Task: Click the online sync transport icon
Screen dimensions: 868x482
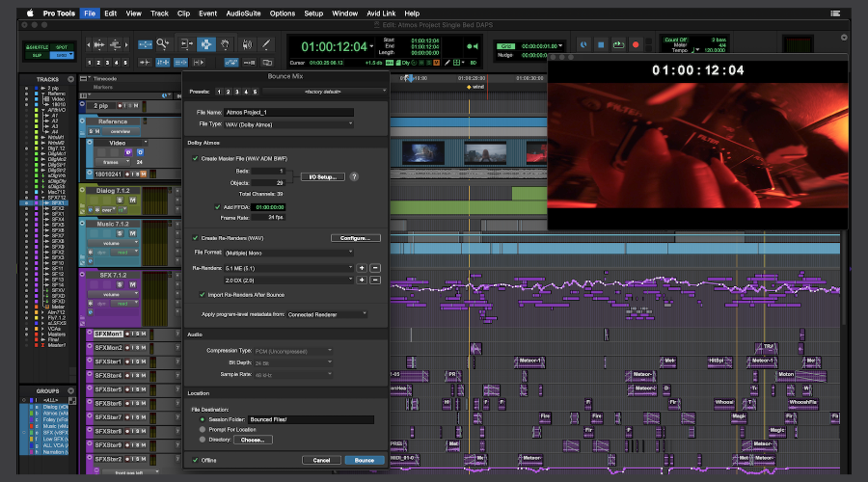Action: pos(583,44)
